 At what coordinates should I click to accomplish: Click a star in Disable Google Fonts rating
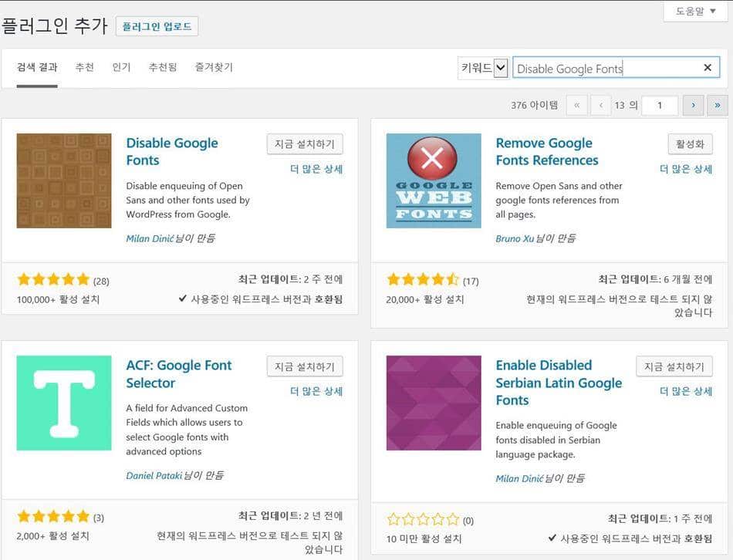[52, 279]
